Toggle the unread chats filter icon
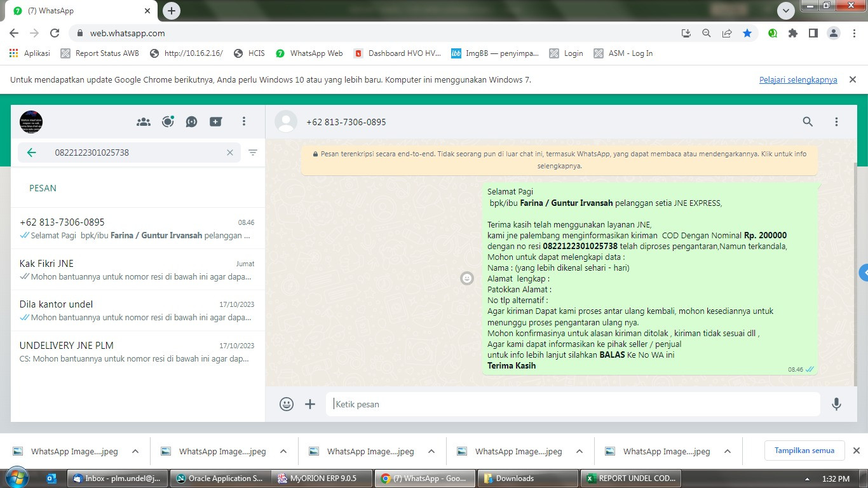This screenshot has height=488, width=868. (253, 152)
